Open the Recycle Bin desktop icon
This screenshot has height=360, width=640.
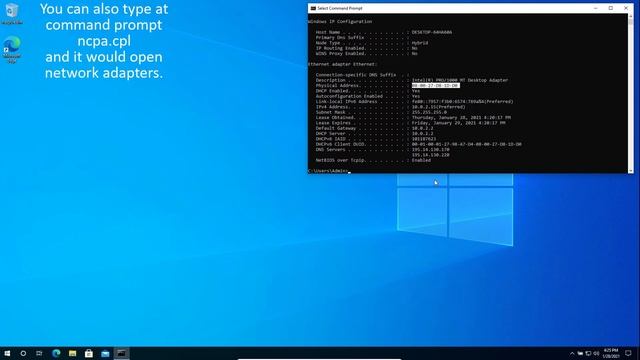pyautogui.click(x=12, y=13)
